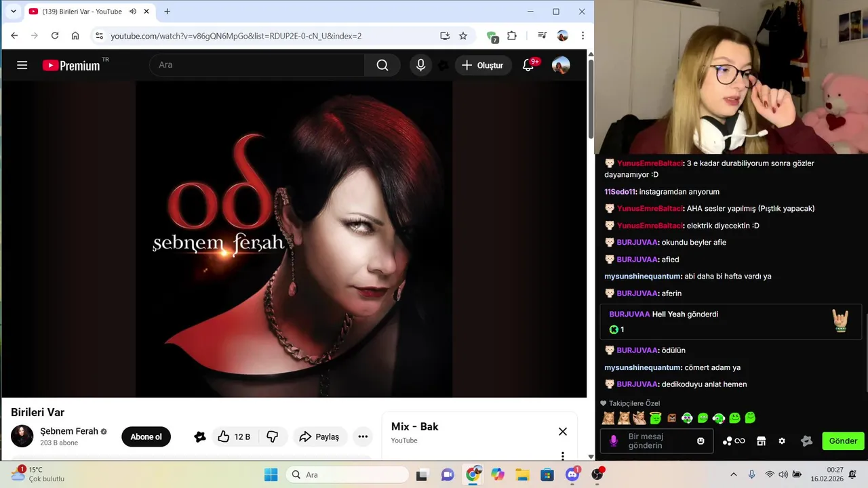This screenshot has width=868, height=488.
Task: Click the Birileri Var video player
Action: coord(294,239)
